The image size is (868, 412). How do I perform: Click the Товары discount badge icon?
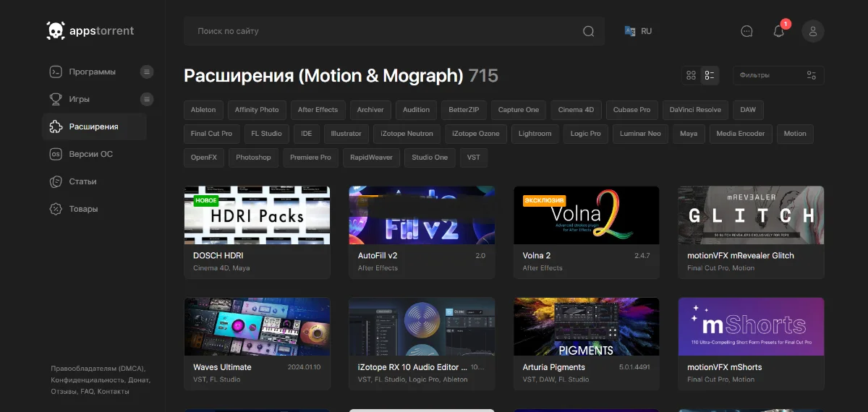click(x=55, y=209)
